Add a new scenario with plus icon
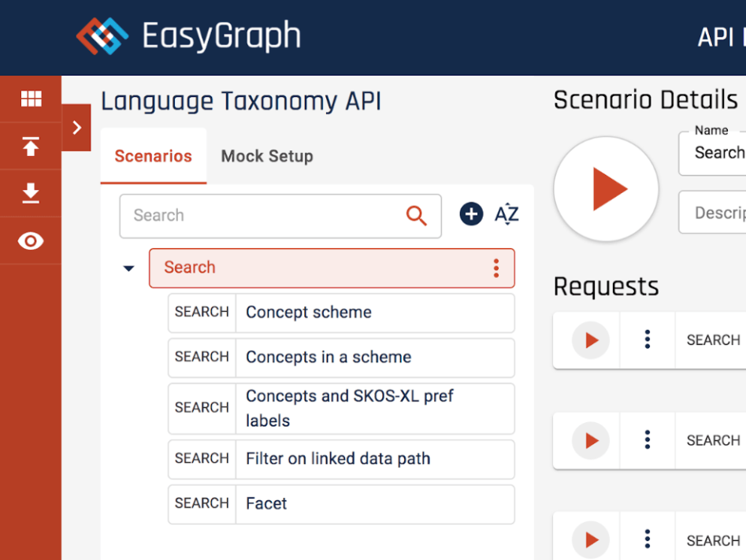The image size is (746, 560). point(471,214)
